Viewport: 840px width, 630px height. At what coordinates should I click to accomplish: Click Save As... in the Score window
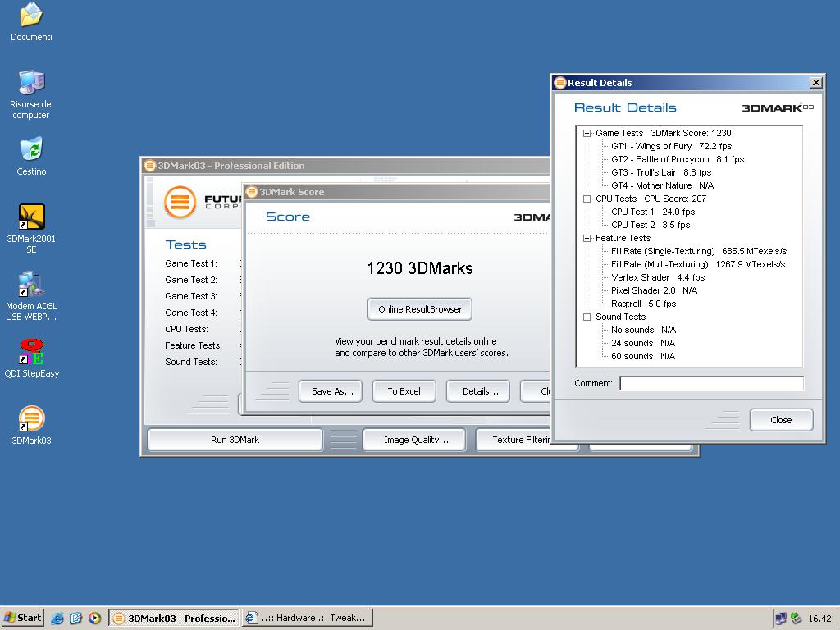(330, 391)
